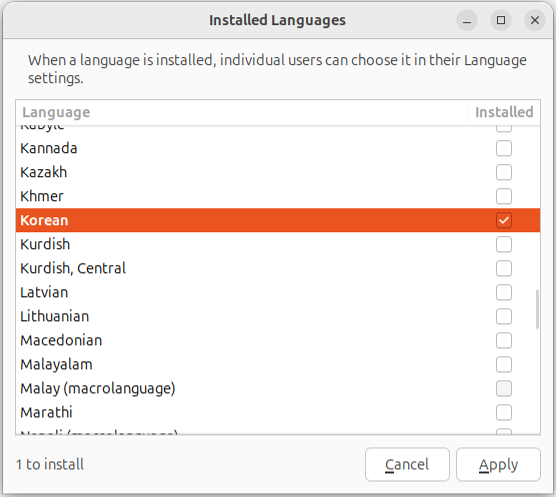Check the Kurdish installed checkbox

(x=504, y=244)
